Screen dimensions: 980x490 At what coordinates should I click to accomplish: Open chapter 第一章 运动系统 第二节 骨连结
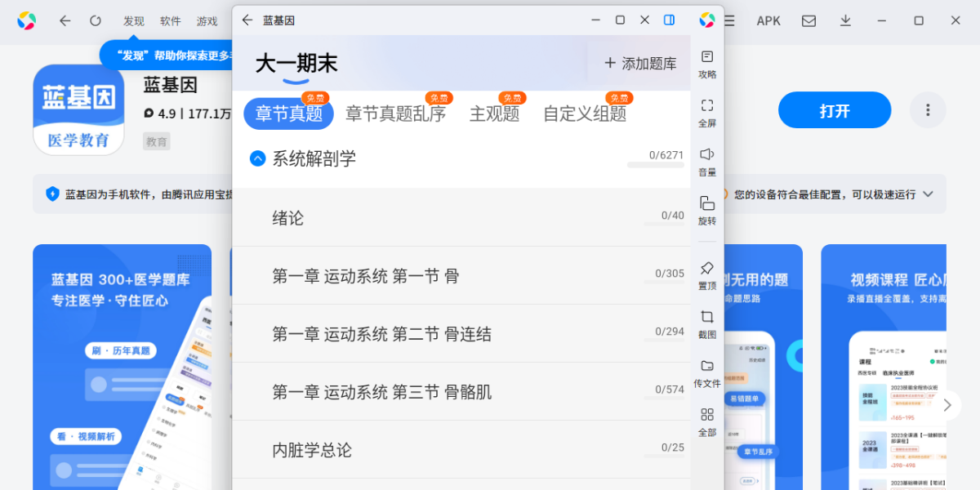click(381, 334)
